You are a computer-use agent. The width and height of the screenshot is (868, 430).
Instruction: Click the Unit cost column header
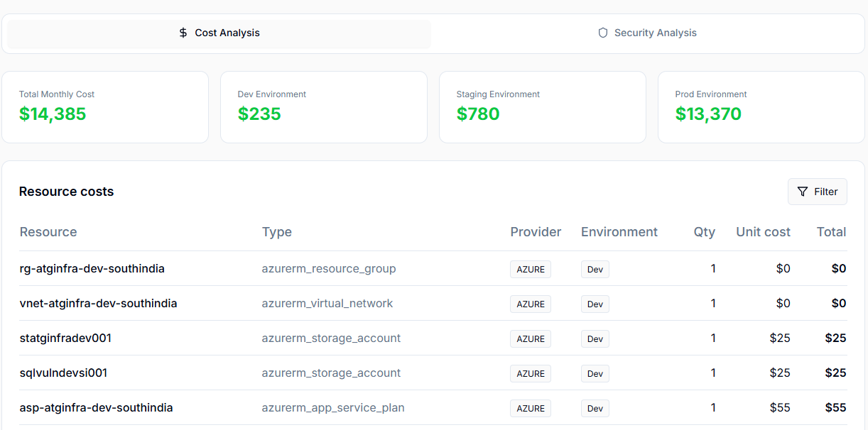coord(763,231)
